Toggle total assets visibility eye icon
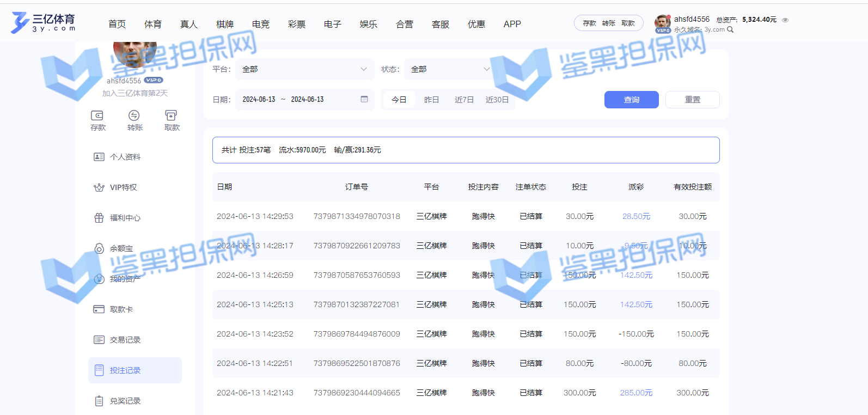This screenshot has width=868, height=415. pyautogui.click(x=785, y=20)
